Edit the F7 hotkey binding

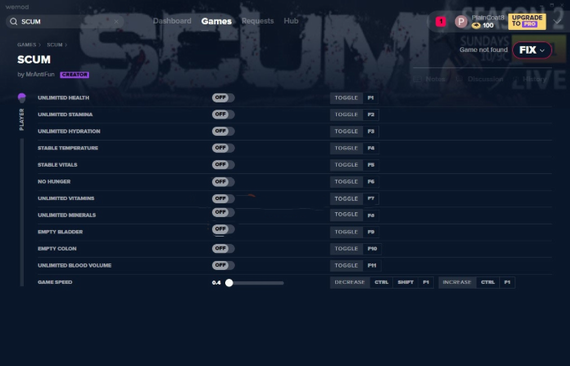point(371,198)
